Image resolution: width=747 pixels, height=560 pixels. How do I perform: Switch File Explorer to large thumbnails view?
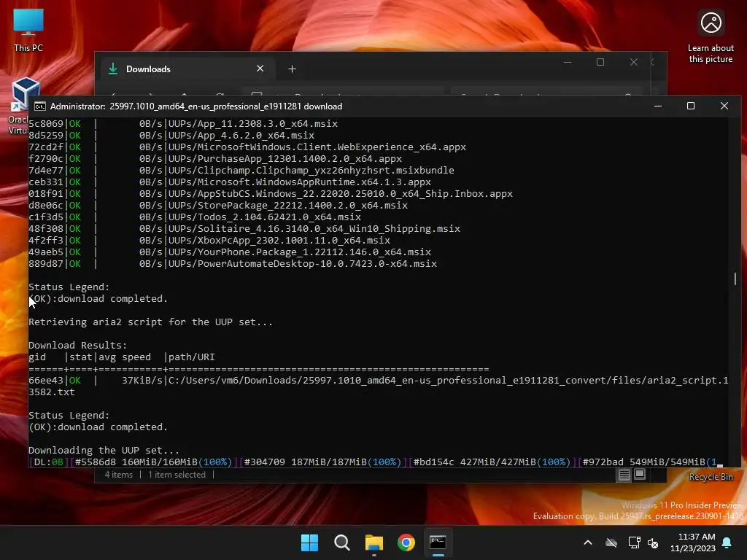[x=640, y=475]
